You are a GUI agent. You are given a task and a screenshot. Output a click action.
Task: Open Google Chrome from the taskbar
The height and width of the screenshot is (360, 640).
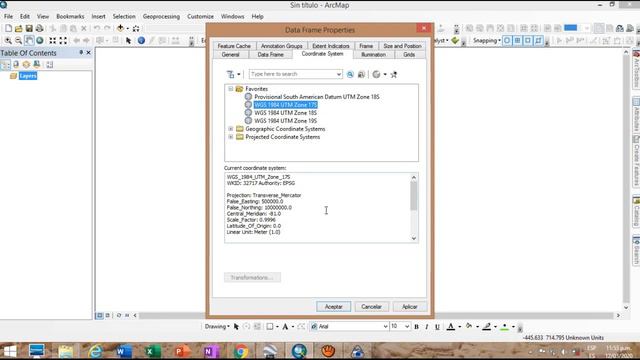[241, 351]
